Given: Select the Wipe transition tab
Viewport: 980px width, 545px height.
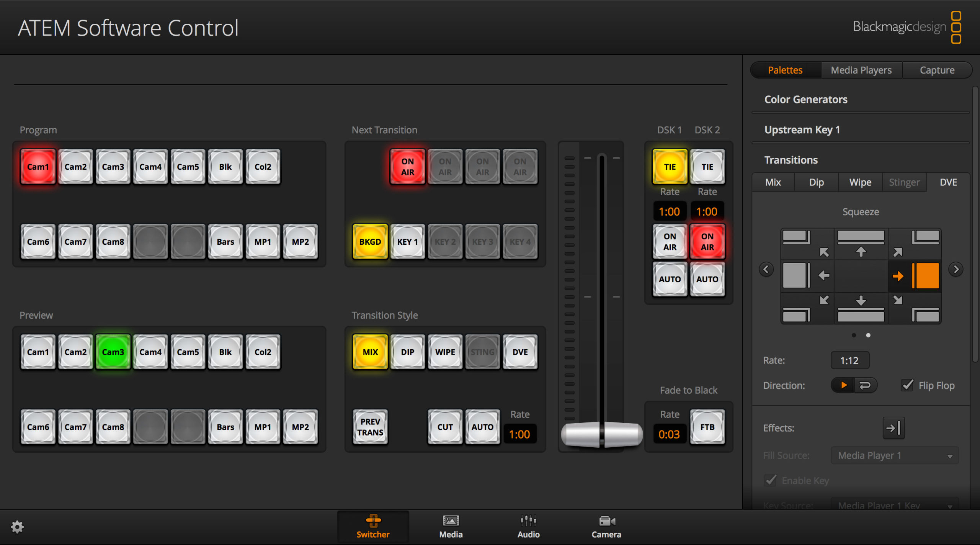Looking at the screenshot, I should coord(860,182).
